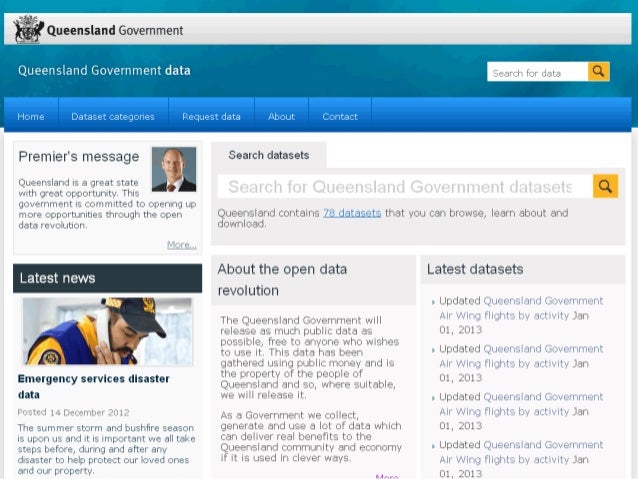Click the 'Posted 14 December 2012' date

coord(73,412)
